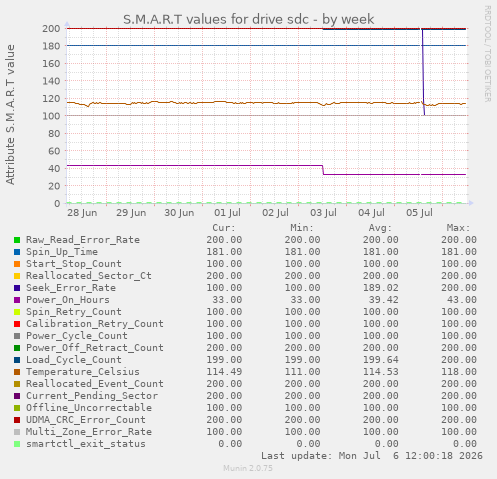Click the smartctl_exit_status light green swatch
The height and width of the screenshot is (479, 497).
[17, 444]
